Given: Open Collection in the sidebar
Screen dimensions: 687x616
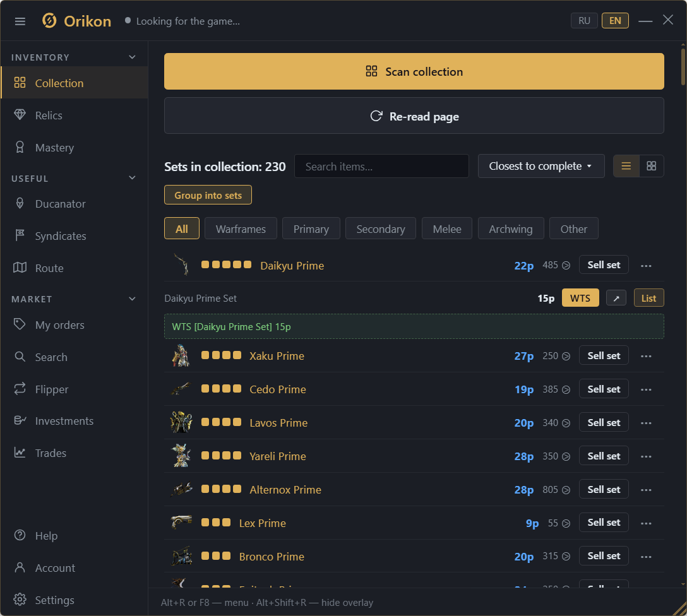Looking at the screenshot, I should click(x=74, y=83).
